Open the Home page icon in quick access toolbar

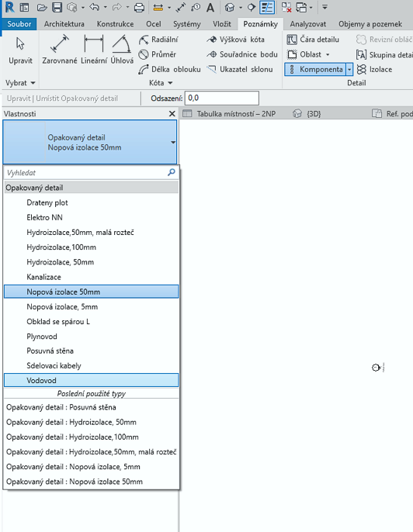pyautogui.click(x=24, y=7)
